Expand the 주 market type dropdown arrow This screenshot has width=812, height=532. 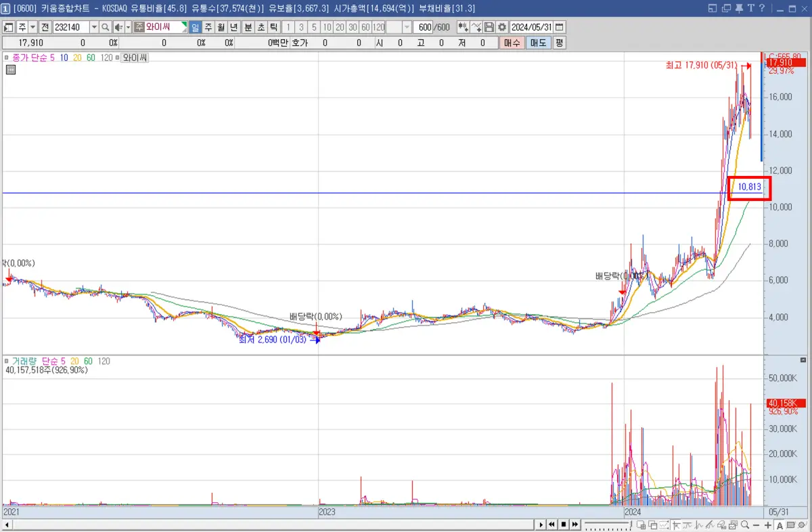coord(32,27)
